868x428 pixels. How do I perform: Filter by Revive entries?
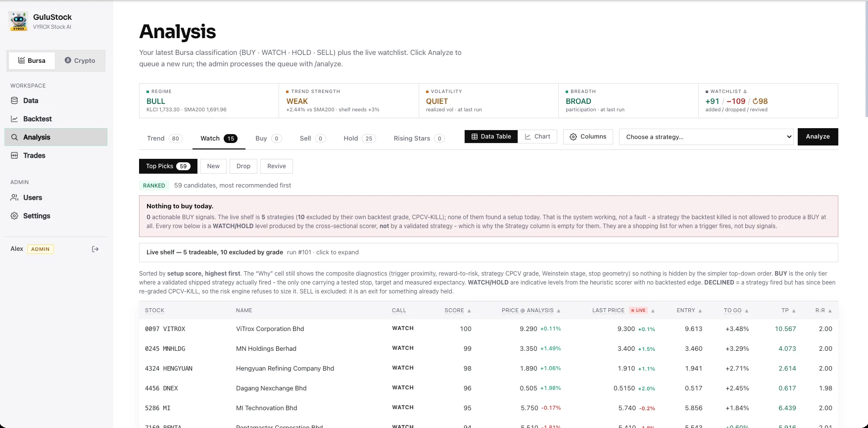point(277,166)
